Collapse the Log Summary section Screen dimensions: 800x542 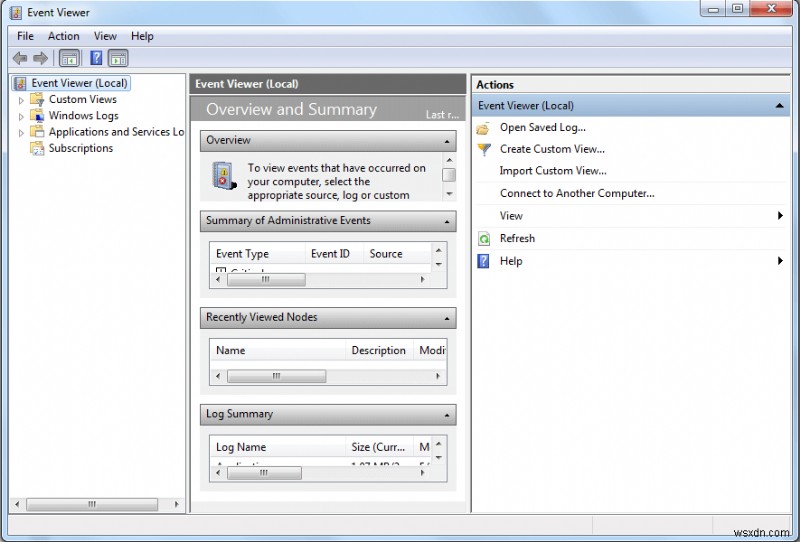pos(447,415)
